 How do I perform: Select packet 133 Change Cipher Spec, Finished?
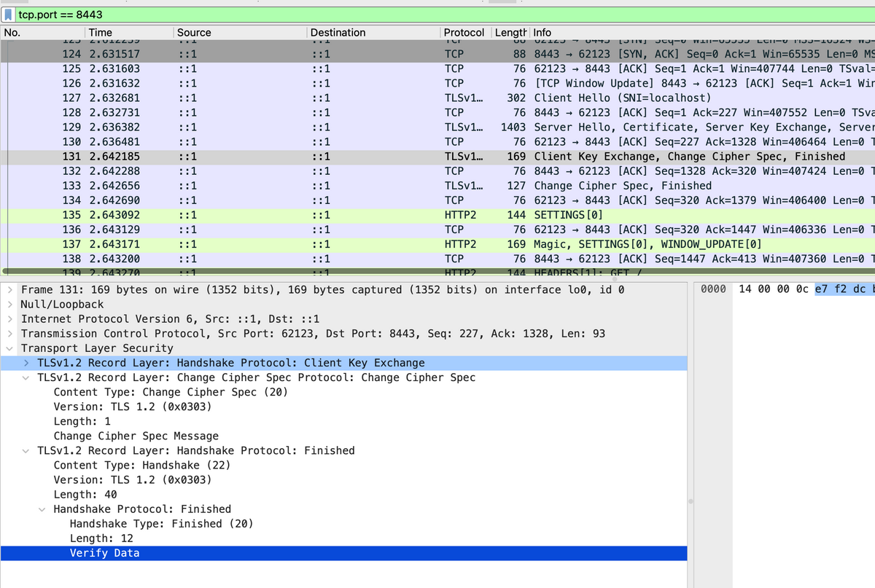pos(437,185)
